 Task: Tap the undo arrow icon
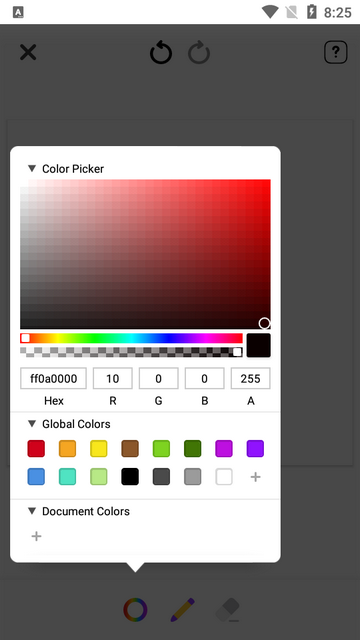pyautogui.click(x=161, y=52)
